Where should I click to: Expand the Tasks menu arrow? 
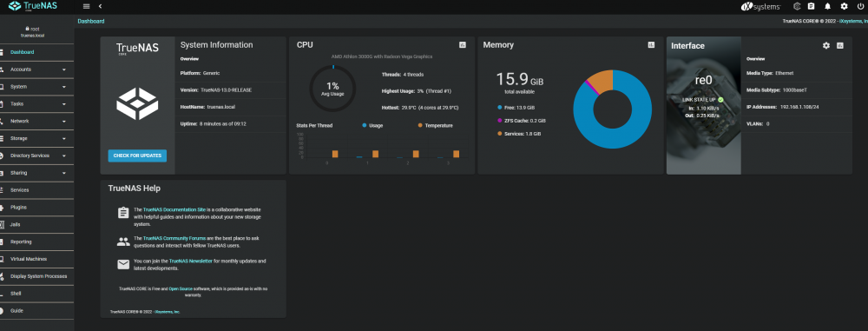point(64,104)
